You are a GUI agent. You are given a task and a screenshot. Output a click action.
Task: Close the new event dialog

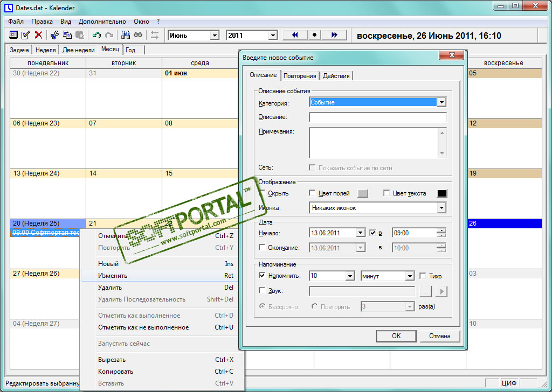[x=452, y=55]
